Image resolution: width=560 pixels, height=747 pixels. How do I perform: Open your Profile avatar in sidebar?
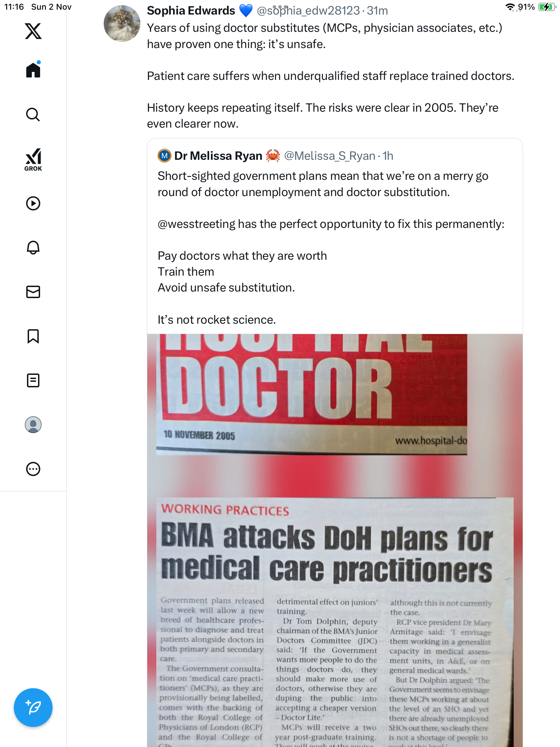pyautogui.click(x=33, y=425)
